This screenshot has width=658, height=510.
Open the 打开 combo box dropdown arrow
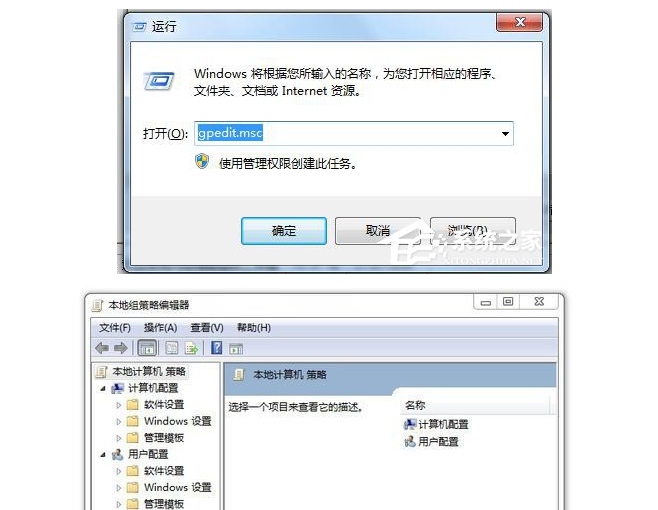[505, 134]
